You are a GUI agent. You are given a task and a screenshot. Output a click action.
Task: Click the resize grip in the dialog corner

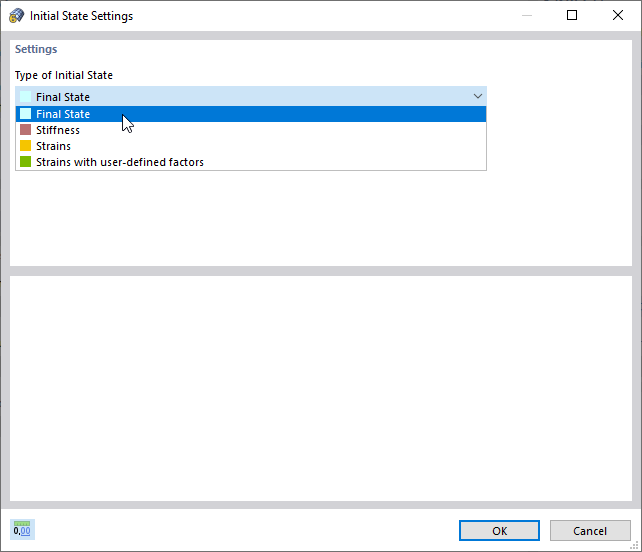[x=635, y=545]
